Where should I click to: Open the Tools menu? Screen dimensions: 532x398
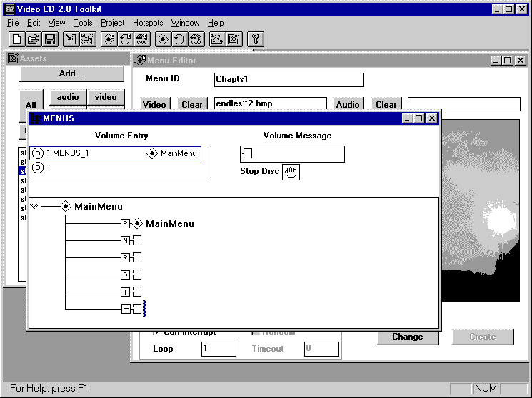83,23
